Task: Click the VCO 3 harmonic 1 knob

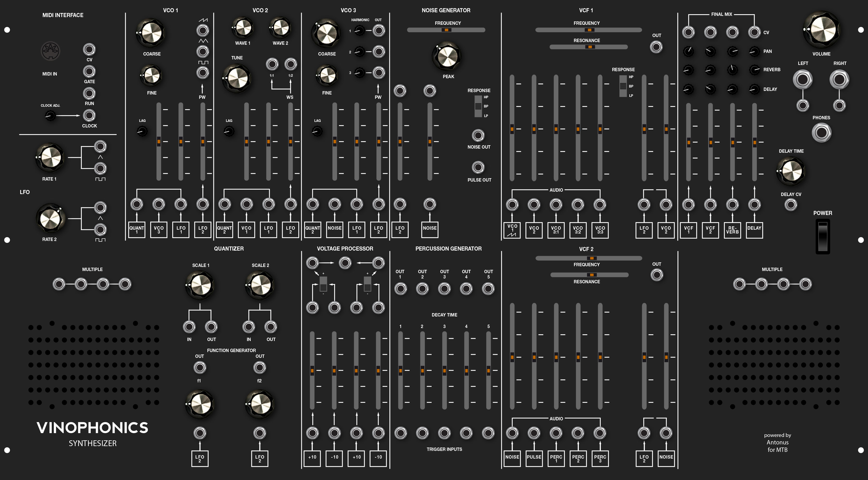Action: point(359,31)
